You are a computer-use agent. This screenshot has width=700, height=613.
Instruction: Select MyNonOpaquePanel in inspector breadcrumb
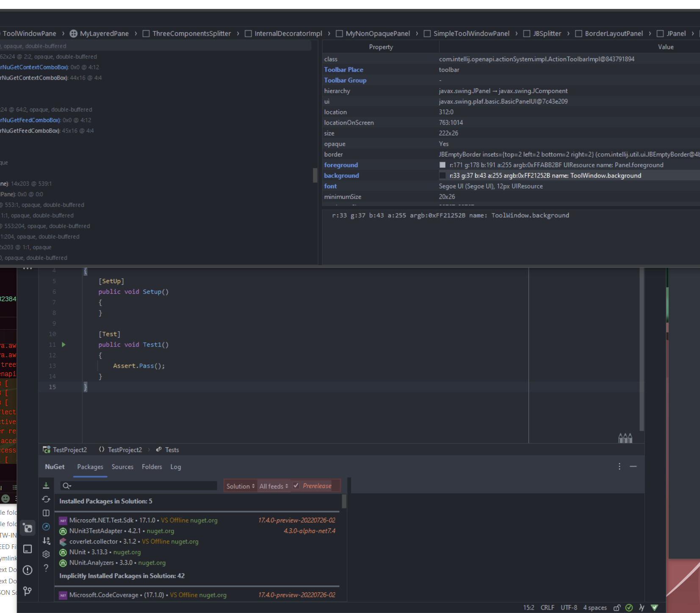click(x=373, y=33)
